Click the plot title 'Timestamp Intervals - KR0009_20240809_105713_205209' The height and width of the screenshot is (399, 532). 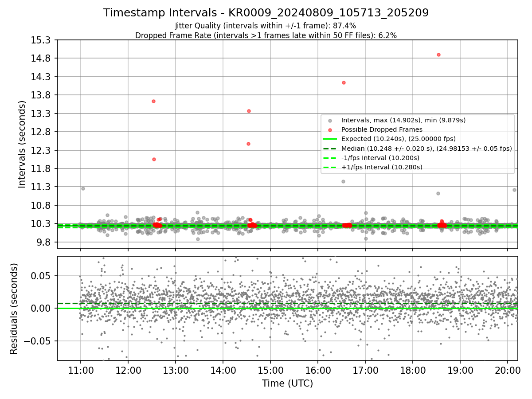(266, 13)
